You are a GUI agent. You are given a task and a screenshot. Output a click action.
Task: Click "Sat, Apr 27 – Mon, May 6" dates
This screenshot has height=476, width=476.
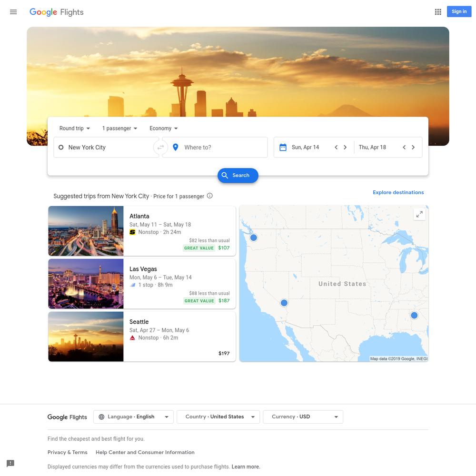[159, 330]
